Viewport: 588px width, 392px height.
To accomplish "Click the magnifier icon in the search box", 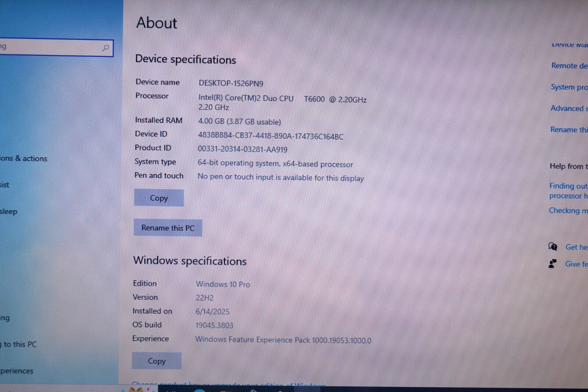I will pos(105,48).
